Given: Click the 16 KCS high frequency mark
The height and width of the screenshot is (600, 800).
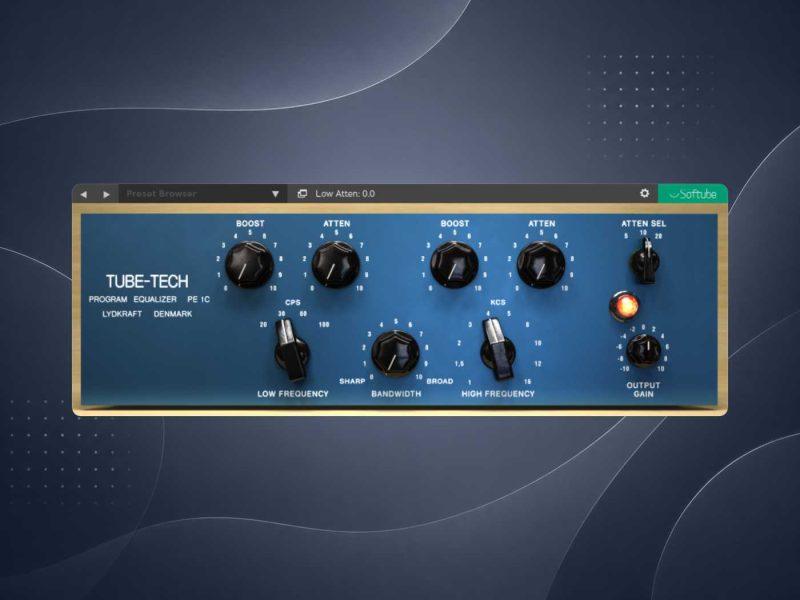Looking at the screenshot, I should click(x=527, y=381).
